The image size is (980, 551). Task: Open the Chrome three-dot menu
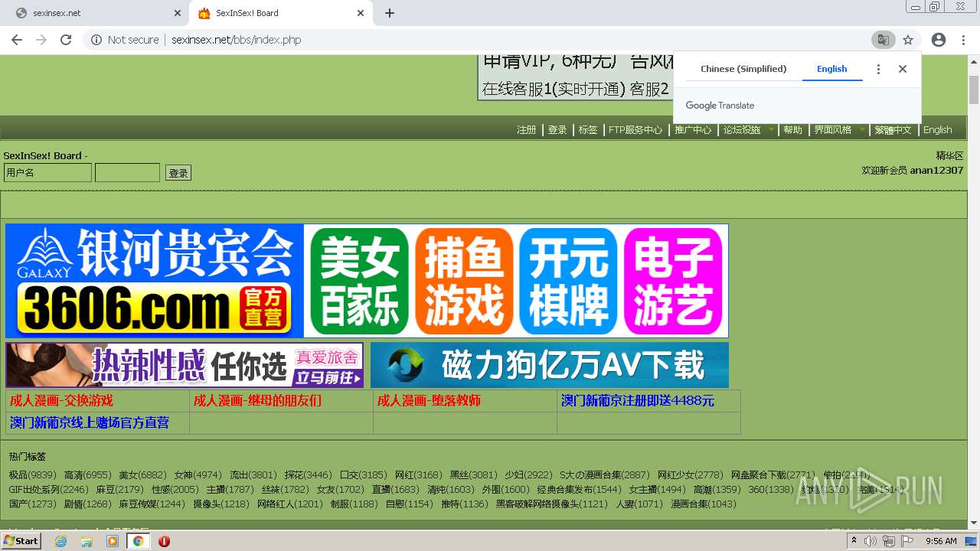(963, 40)
